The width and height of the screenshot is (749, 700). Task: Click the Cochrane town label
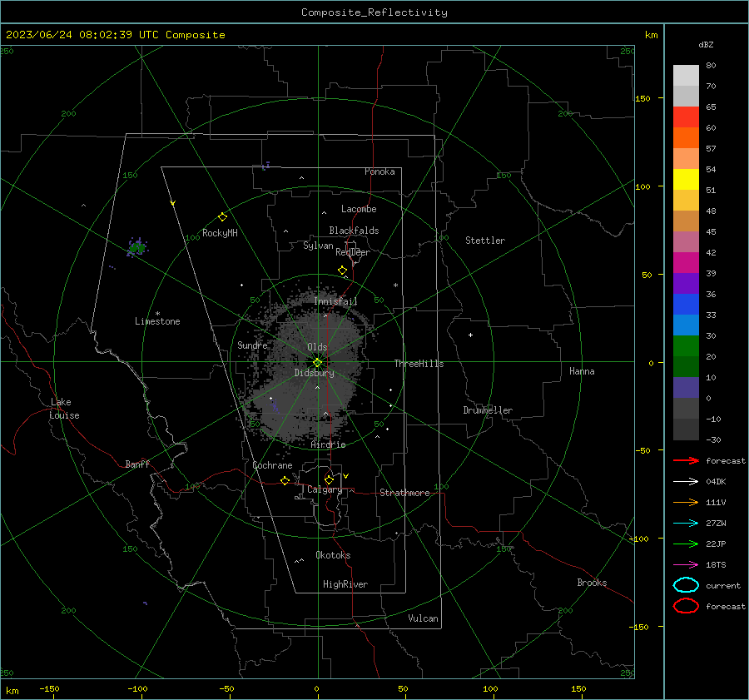(x=272, y=465)
